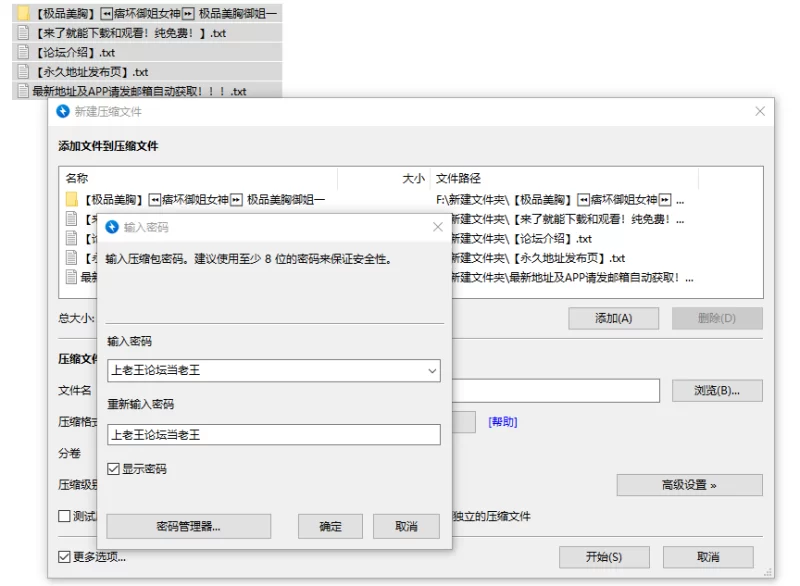Click the file icon beside 最新地址及APP请发邮箱 in explorer
Image resolution: width=800 pixels, height=586 pixels.
(23, 91)
